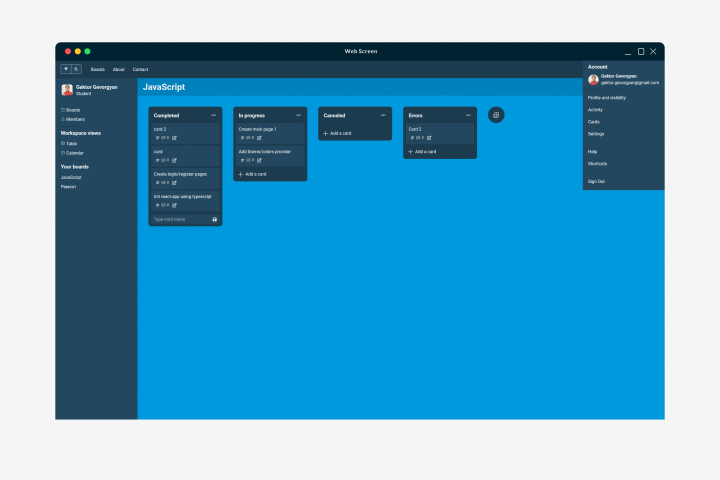
Task: Click user email in Account panel
Action: 630,83
